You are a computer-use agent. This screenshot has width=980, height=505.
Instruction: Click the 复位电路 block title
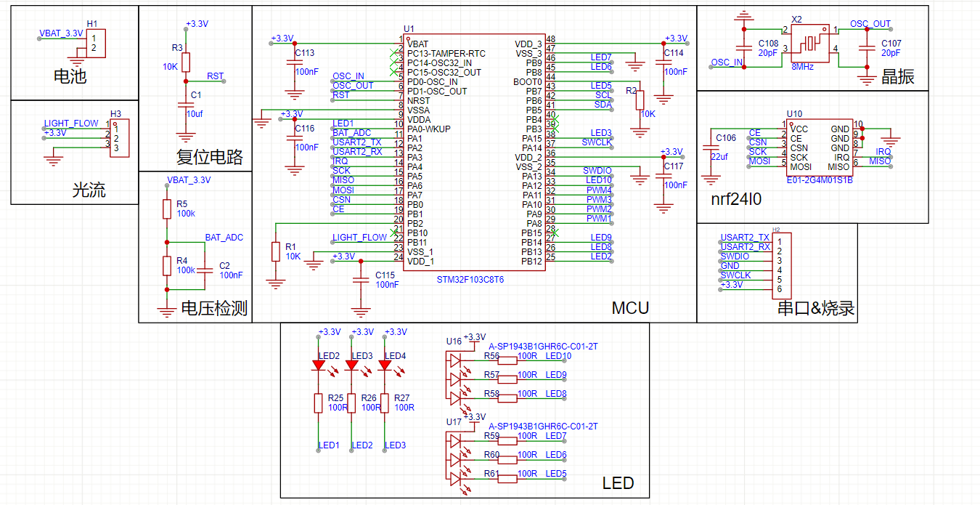coord(210,157)
